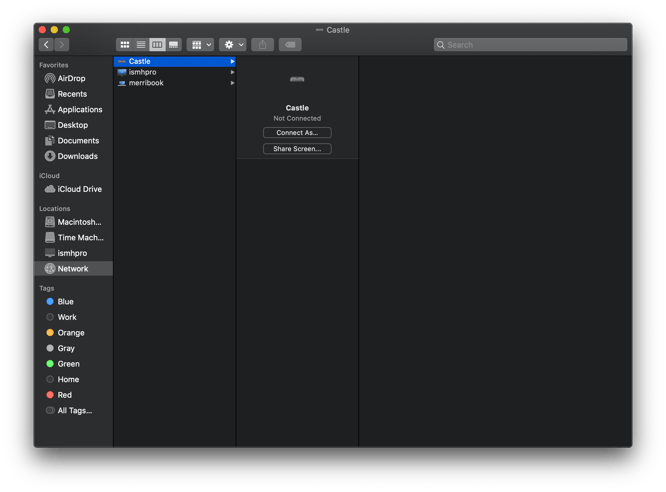Expand ismhpro via its disclosure arrow
The image size is (666, 492).
[x=232, y=72]
